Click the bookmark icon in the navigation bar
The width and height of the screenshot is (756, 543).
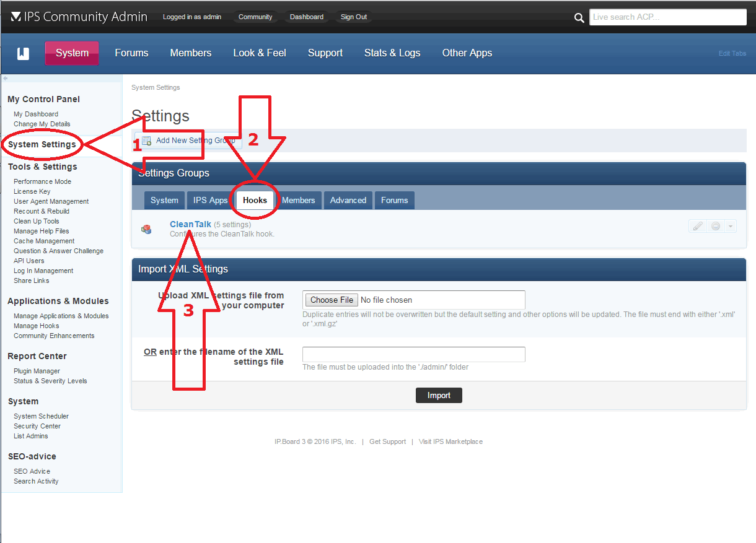pyautogui.click(x=23, y=53)
